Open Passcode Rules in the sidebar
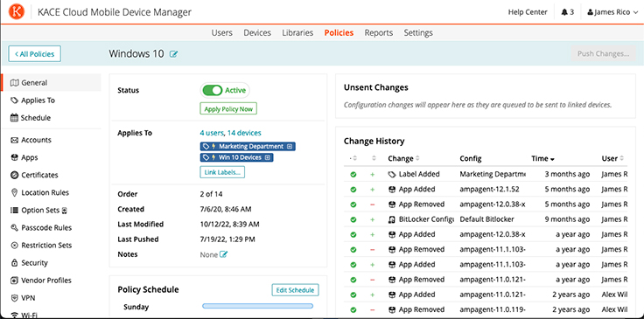The image size is (644, 319). click(x=41, y=228)
